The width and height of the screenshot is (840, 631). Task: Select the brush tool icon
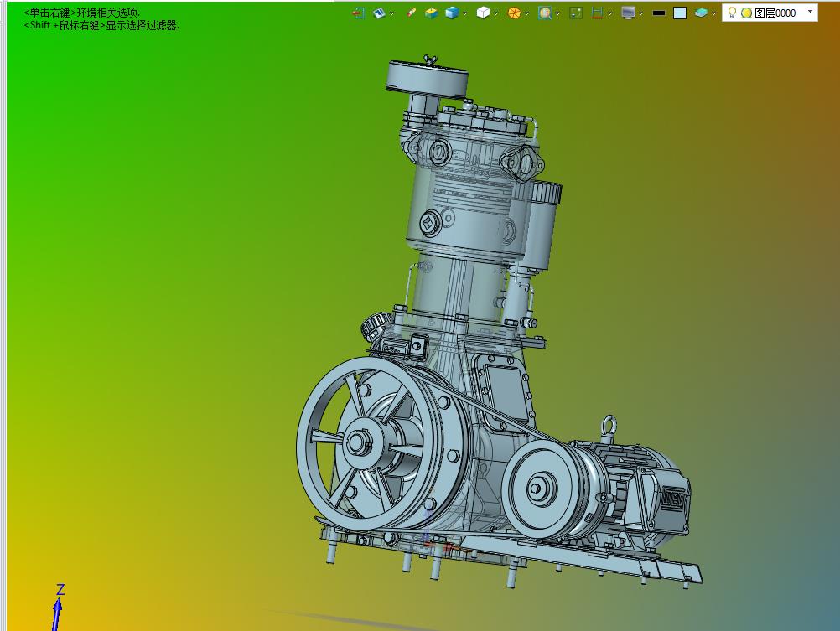pos(411,13)
